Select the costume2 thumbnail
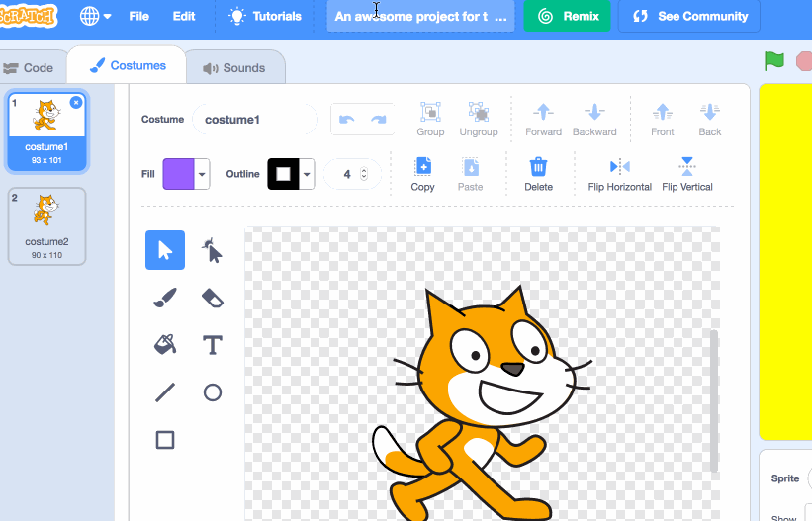The width and height of the screenshot is (812, 521). point(46,226)
